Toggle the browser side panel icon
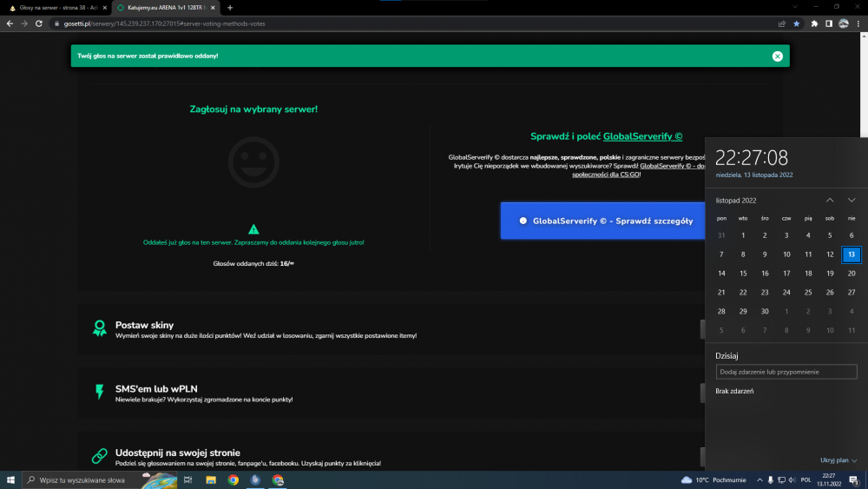The width and height of the screenshot is (868, 489). pos(829,23)
